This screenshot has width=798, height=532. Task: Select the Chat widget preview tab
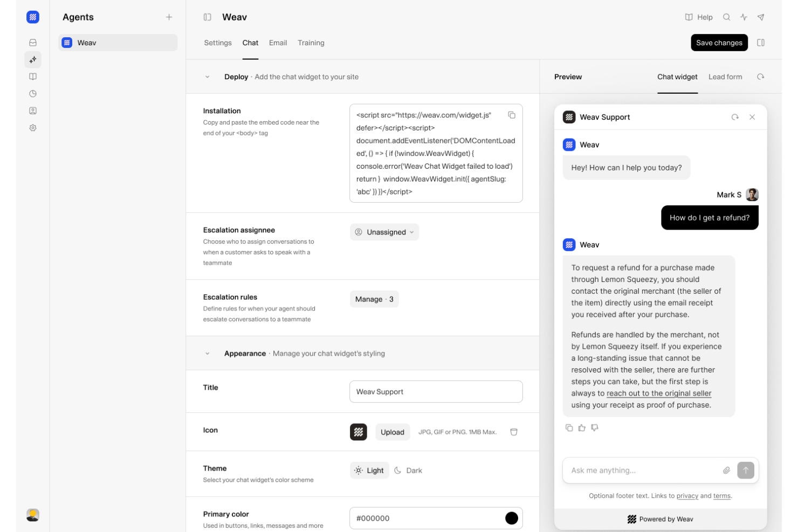[x=677, y=77]
